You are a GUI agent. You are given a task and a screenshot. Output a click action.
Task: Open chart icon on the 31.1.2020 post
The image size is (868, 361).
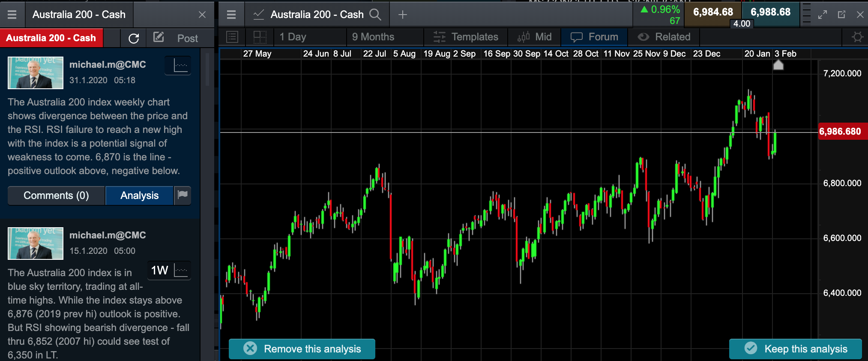coord(178,66)
